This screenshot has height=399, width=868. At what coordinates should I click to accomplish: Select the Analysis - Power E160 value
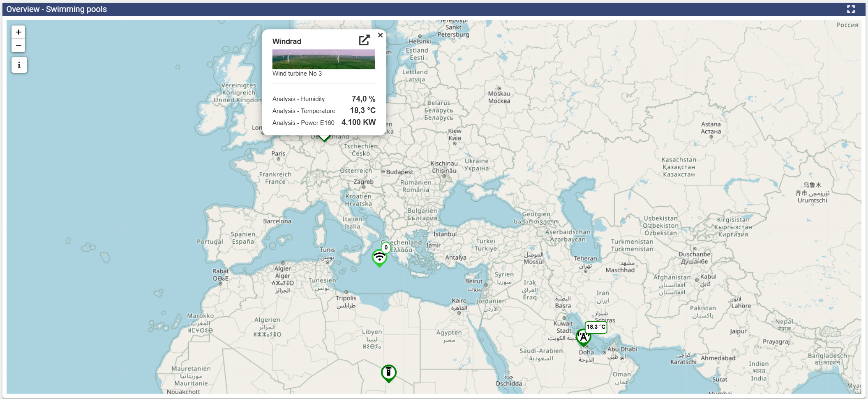(x=358, y=122)
